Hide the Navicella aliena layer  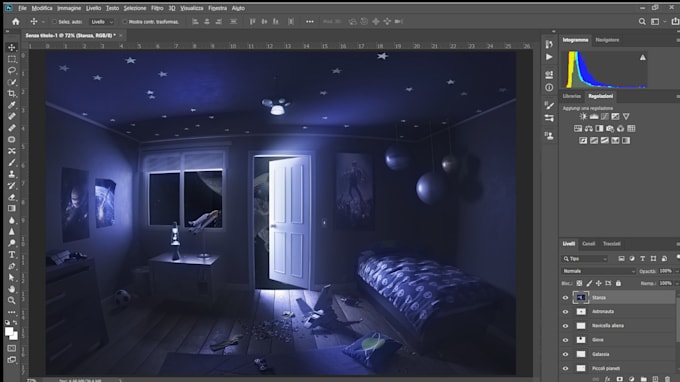[x=565, y=326]
